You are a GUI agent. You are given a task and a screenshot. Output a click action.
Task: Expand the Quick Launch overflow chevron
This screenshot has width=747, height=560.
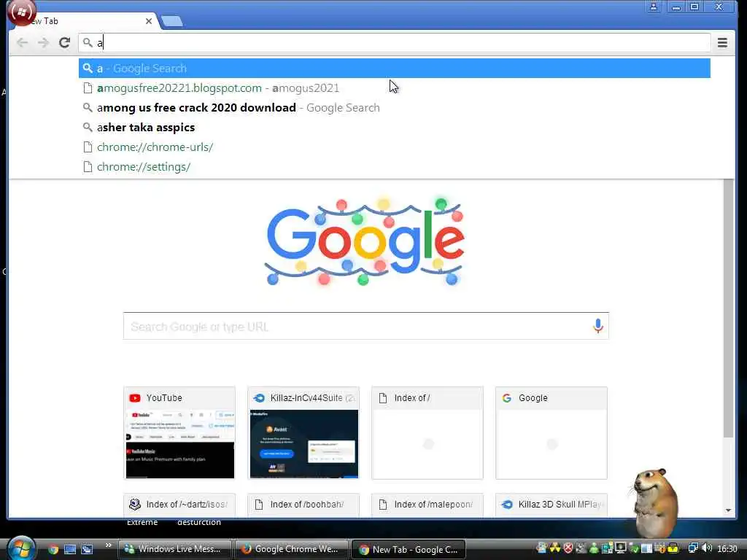click(x=108, y=545)
